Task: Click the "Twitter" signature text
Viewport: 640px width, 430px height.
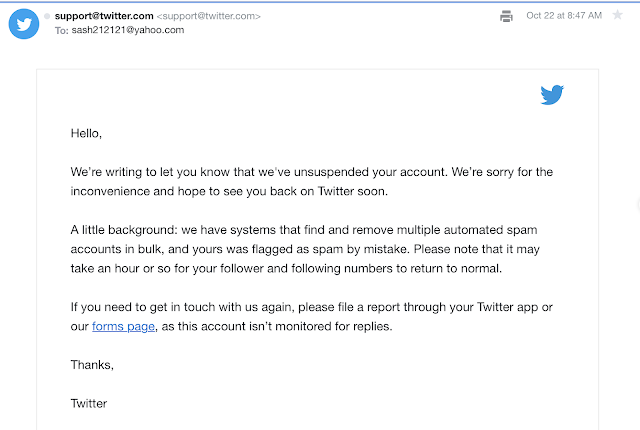Action: click(x=89, y=403)
